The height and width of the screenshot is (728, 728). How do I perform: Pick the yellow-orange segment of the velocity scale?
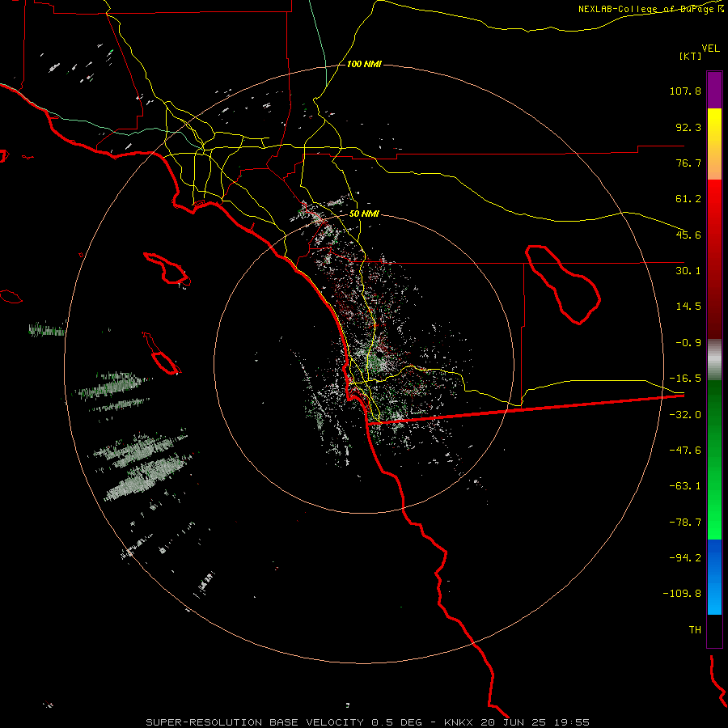point(714,144)
